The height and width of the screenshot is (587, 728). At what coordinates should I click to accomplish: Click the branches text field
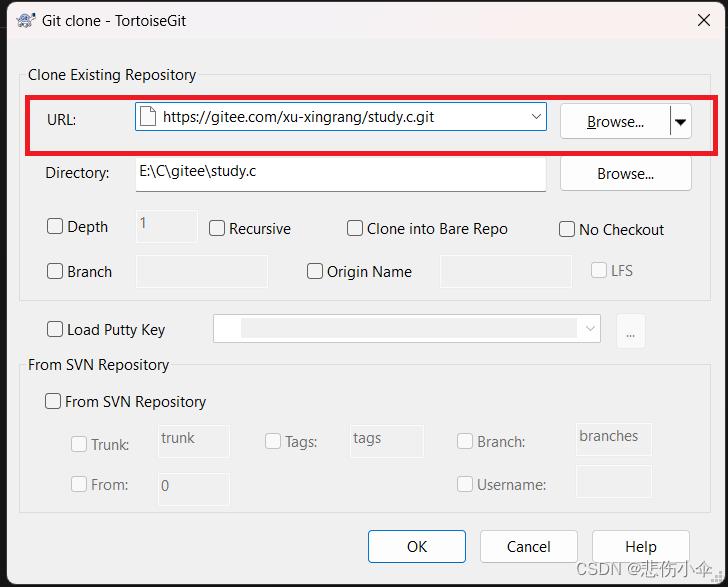pyautogui.click(x=614, y=439)
